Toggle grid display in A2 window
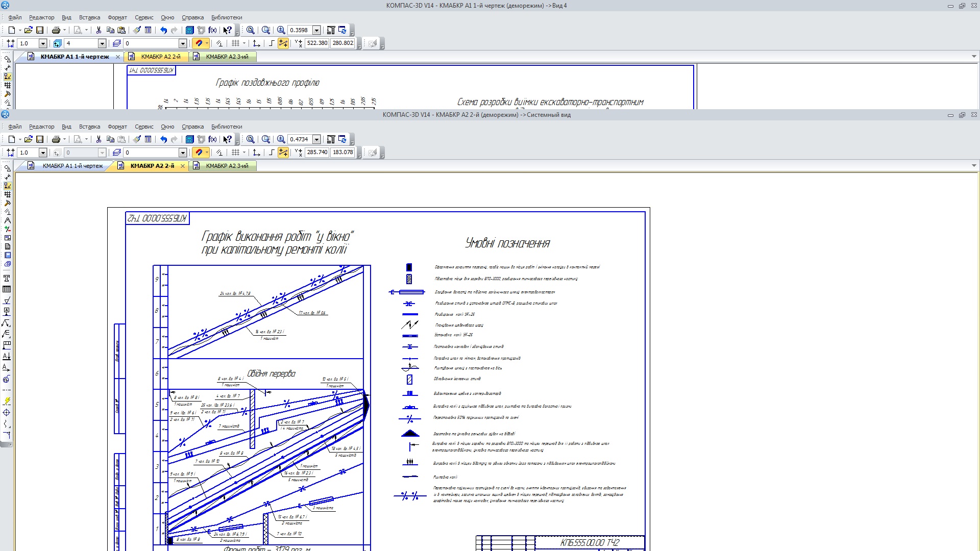The height and width of the screenshot is (551, 980). click(x=235, y=153)
